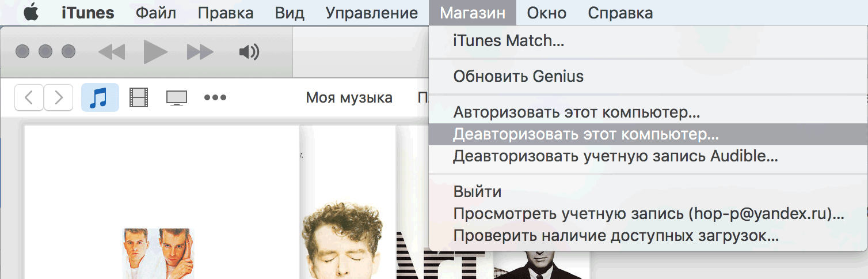This screenshot has width=868, height=279.
Task: Open the iTunes application menu
Action: [x=88, y=13]
